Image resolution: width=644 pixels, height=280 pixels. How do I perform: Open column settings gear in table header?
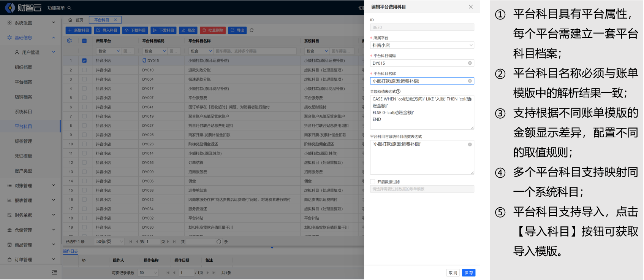[x=69, y=41]
